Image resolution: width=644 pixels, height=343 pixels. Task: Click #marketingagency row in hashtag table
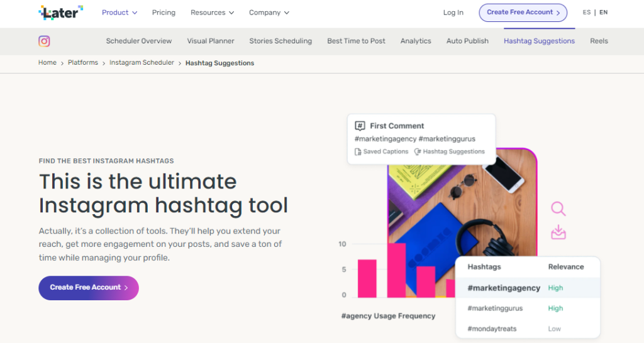tap(528, 288)
